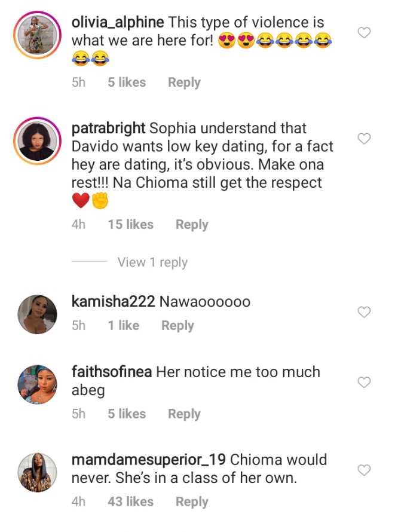Reply to faithsofinea's comment
Viewport: 395px width, 532px height.
click(x=184, y=414)
